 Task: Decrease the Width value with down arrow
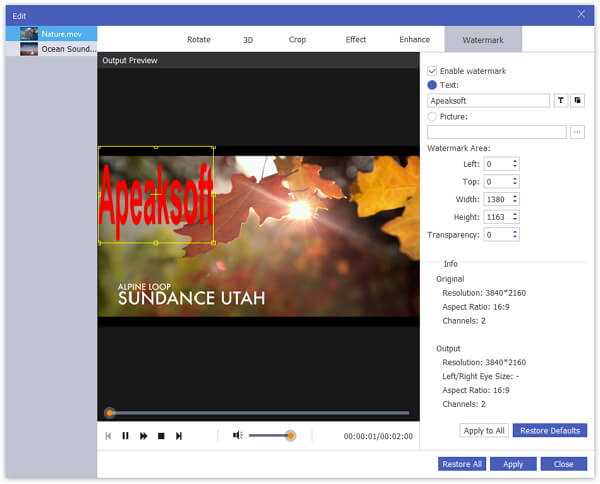pyautogui.click(x=515, y=202)
